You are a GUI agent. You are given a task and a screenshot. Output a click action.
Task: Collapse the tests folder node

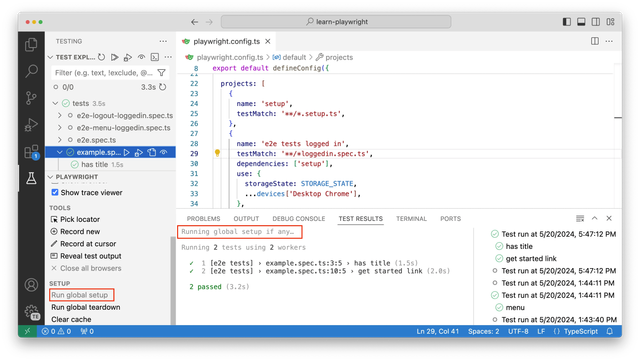pos(55,103)
